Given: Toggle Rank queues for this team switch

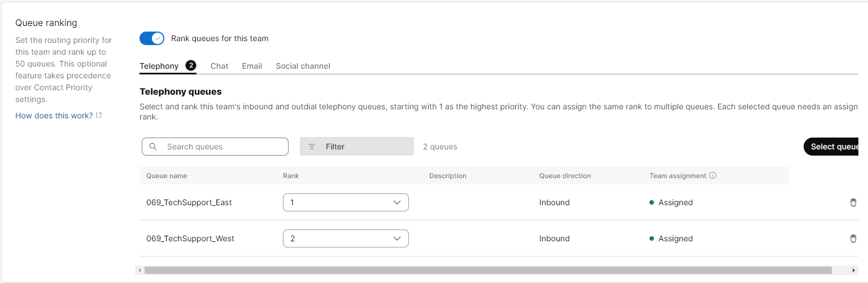Looking at the screenshot, I should pos(152,38).
